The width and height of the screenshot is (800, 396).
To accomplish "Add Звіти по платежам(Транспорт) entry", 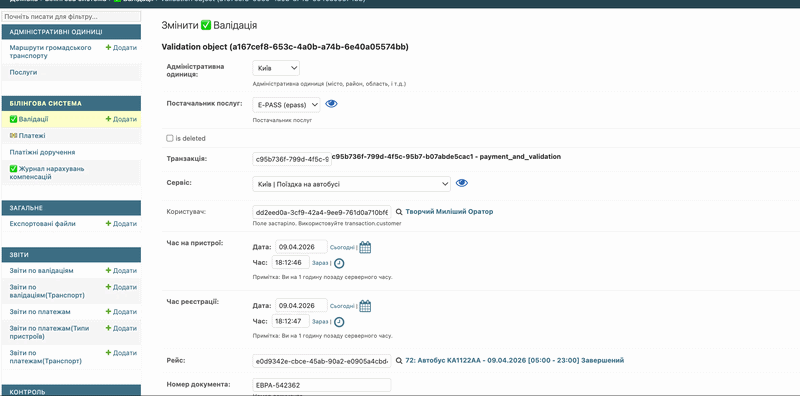I will (121, 353).
